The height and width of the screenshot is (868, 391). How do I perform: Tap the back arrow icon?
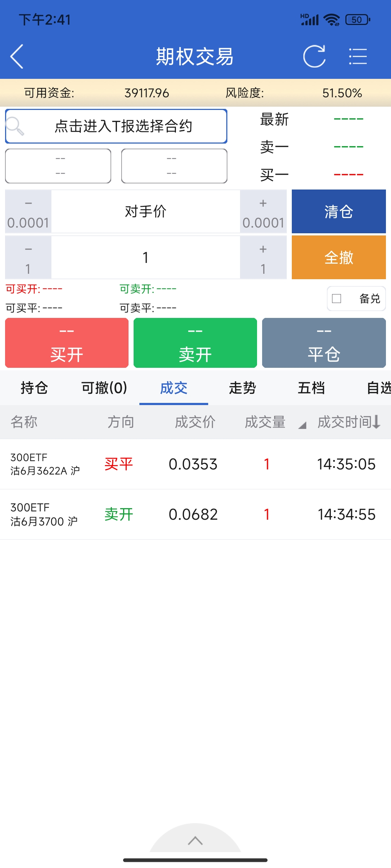click(17, 56)
